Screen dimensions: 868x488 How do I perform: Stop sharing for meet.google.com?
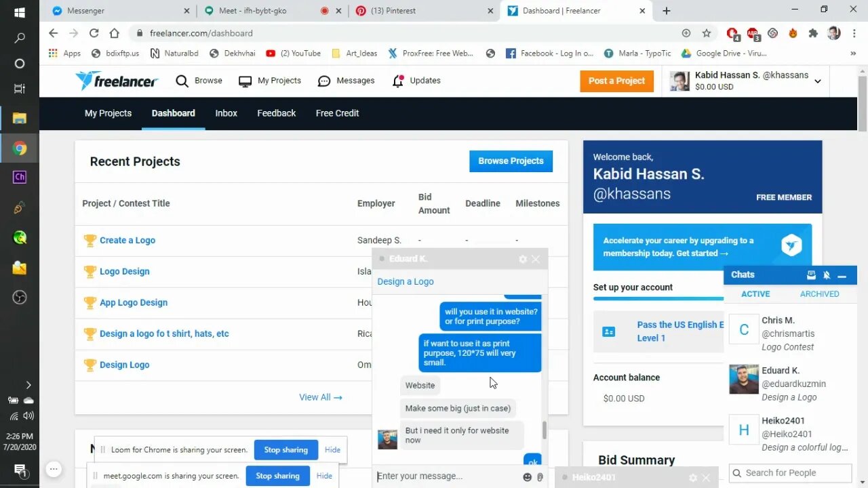277,476
